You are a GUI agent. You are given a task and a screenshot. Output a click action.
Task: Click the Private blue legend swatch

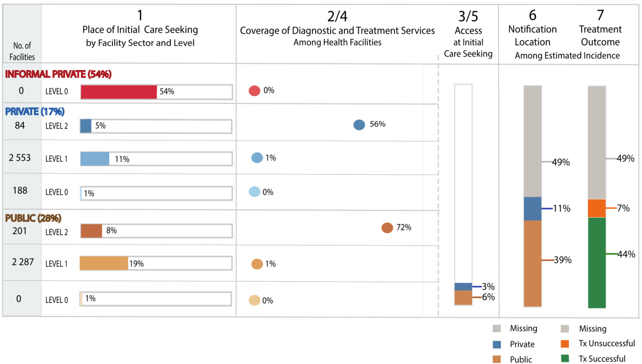click(x=496, y=344)
